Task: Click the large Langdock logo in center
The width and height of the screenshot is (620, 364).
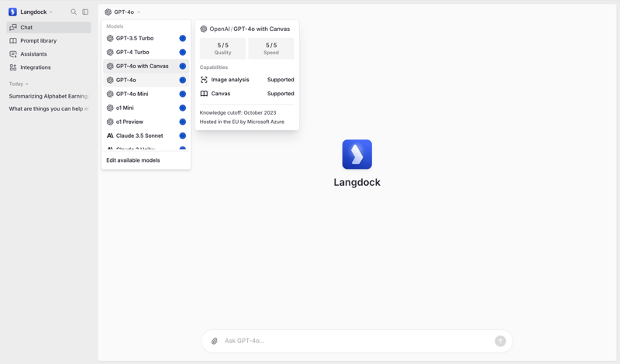Action: (x=357, y=154)
